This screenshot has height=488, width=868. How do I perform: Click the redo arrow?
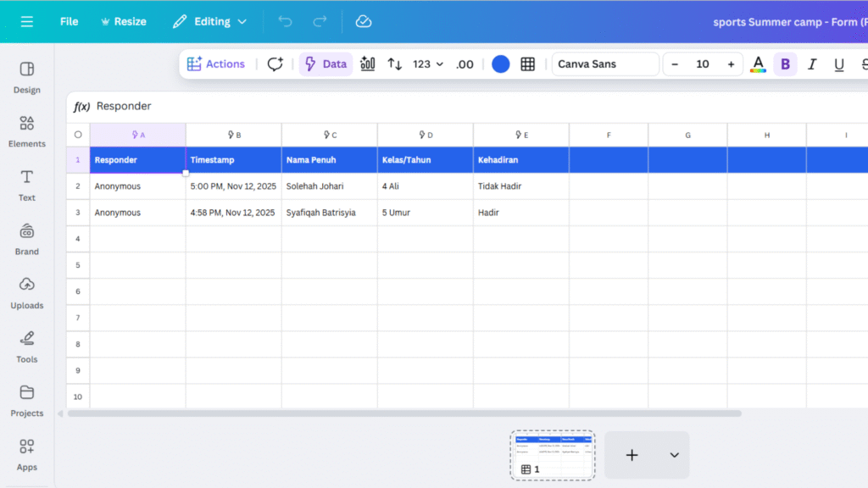pyautogui.click(x=320, y=21)
